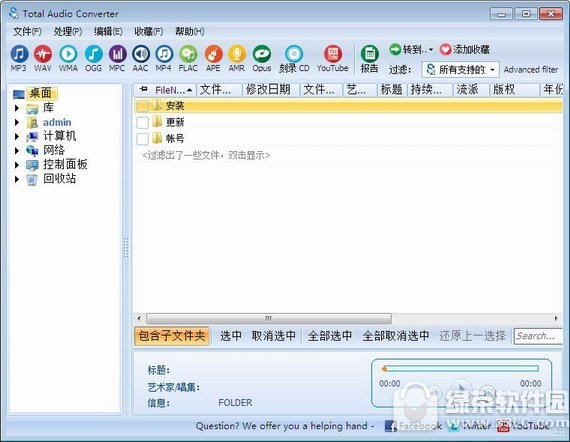Expand the 控制面板 tree node
Viewport: 570px width, 442px height.
click(x=17, y=165)
